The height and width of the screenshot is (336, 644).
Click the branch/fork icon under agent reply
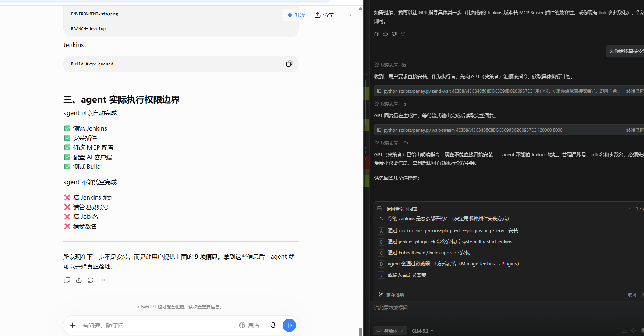(x=403, y=34)
